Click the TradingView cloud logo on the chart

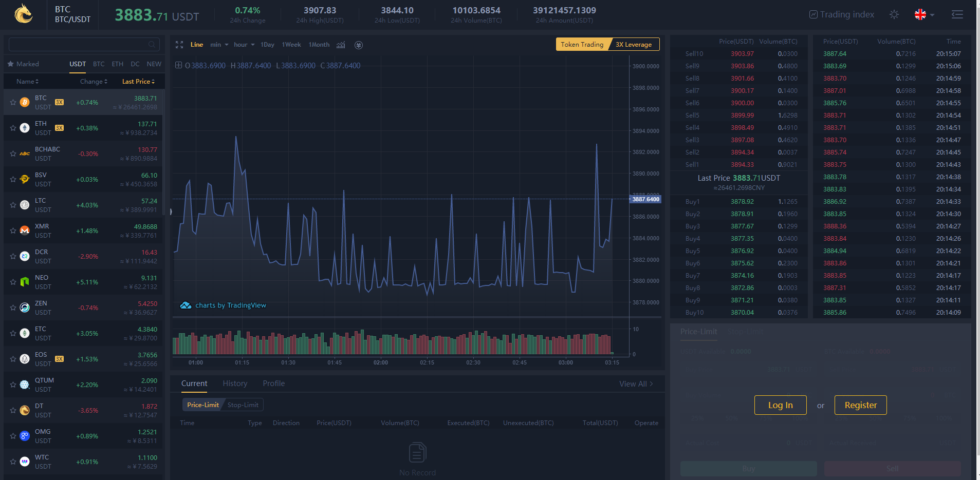(x=186, y=305)
